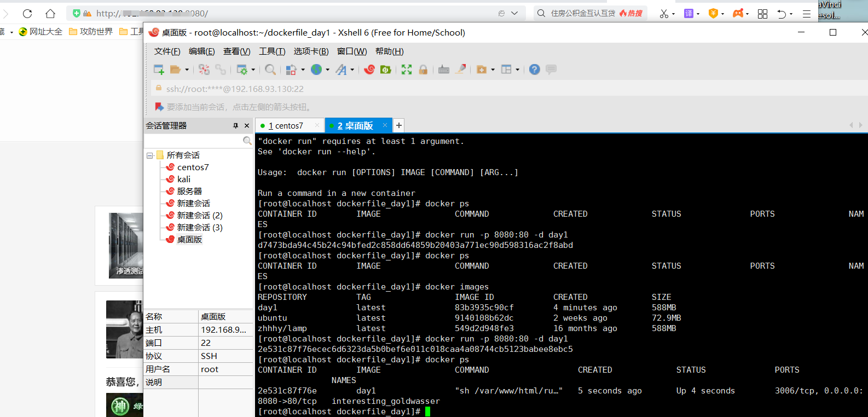The image size is (868, 417).
Task: Open Xshell help question mark icon
Action: point(535,69)
